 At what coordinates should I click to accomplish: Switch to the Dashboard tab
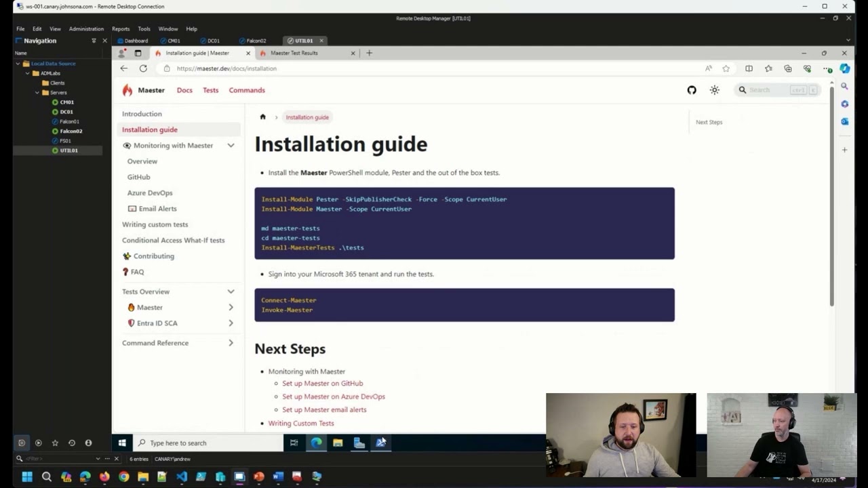click(x=132, y=41)
